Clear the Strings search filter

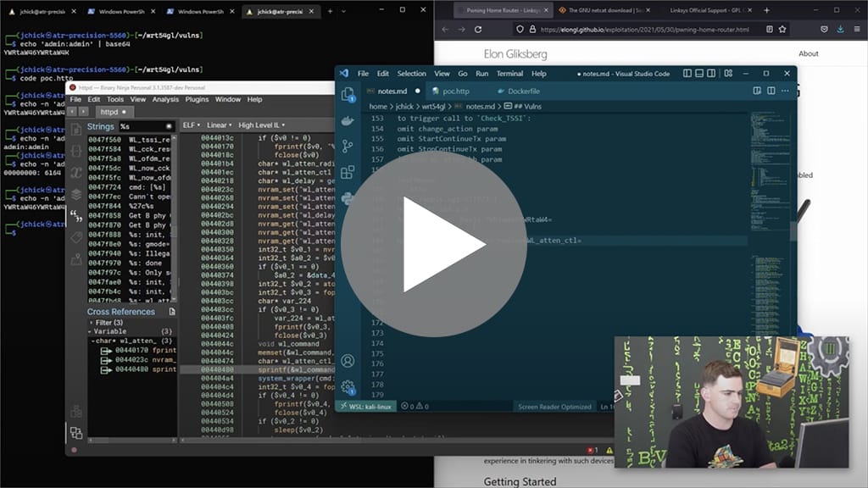tap(169, 127)
